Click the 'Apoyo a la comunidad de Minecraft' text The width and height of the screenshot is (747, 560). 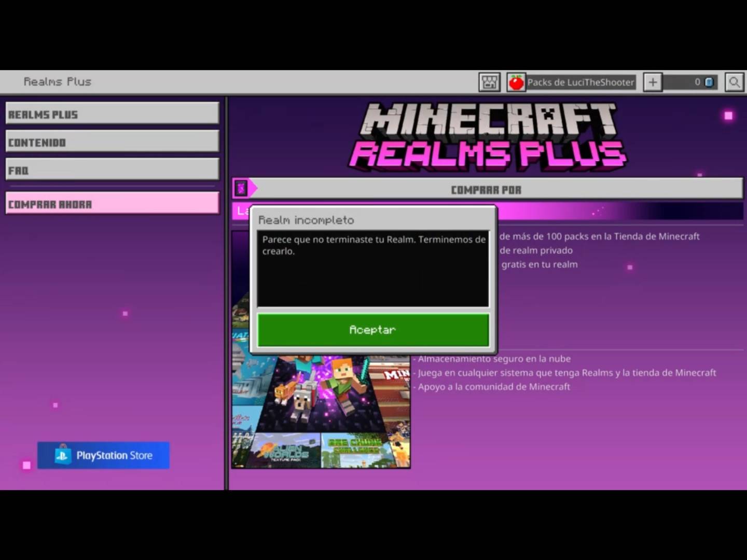494,387
